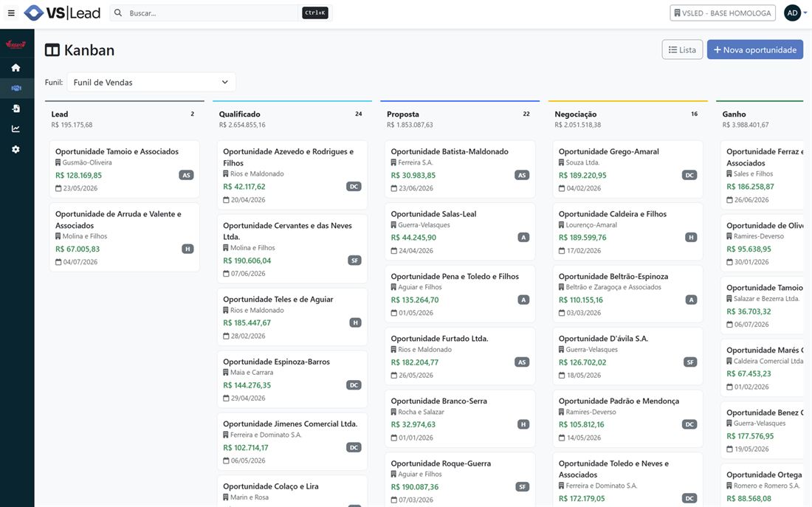Click value R$ 177.576,95 in Ganho
The width and height of the screenshot is (812, 507).
click(x=751, y=436)
